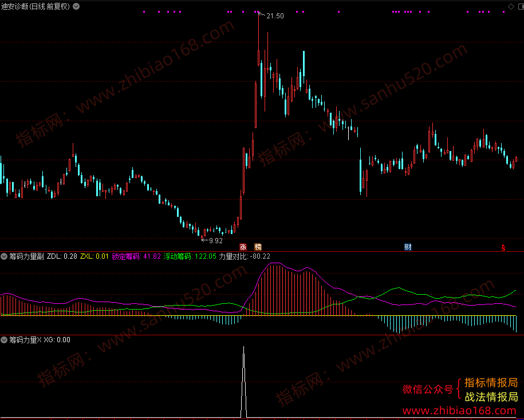
Task: Click the 21.50 high price label
Action: pos(275,16)
